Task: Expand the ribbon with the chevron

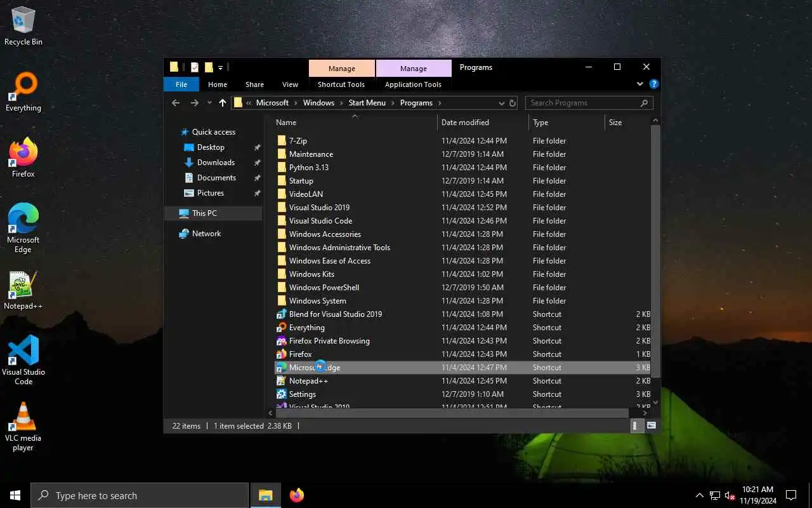Action: (x=639, y=84)
